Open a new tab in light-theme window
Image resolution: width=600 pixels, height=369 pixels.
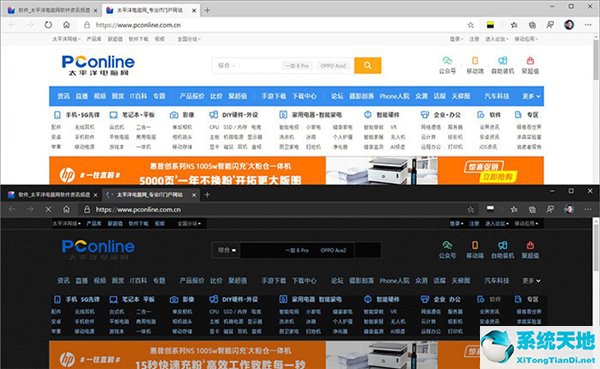click(207, 10)
